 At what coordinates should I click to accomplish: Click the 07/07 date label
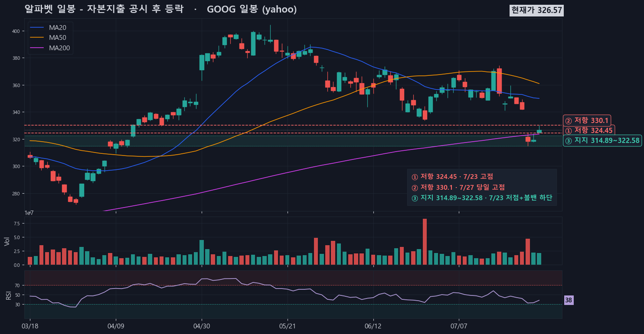click(459, 326)
